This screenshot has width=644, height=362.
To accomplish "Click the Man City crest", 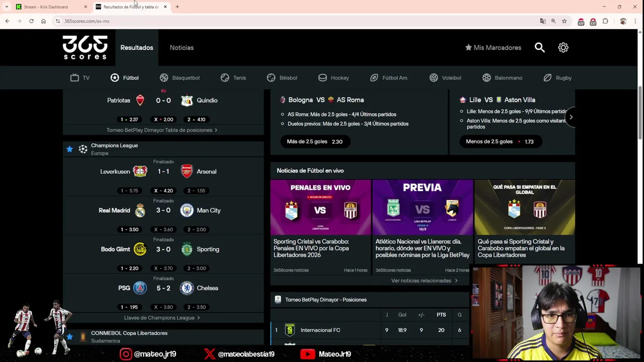I will coord(187,210).
